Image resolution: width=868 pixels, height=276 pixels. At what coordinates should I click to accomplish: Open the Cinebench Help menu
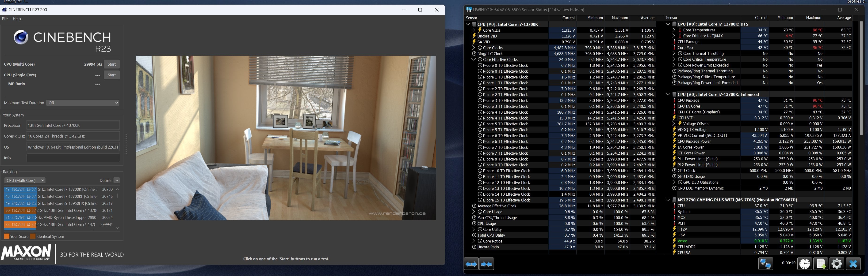pos(17,19)
